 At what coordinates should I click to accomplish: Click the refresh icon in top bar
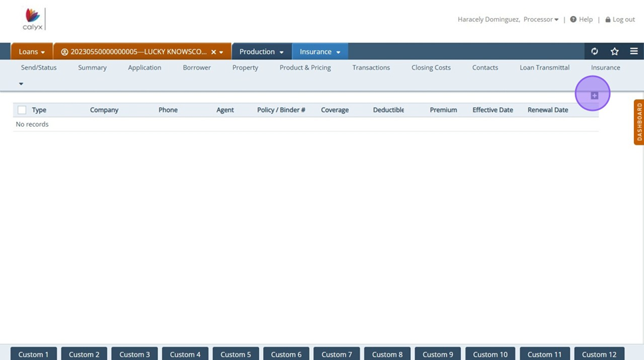coord(595,51)
